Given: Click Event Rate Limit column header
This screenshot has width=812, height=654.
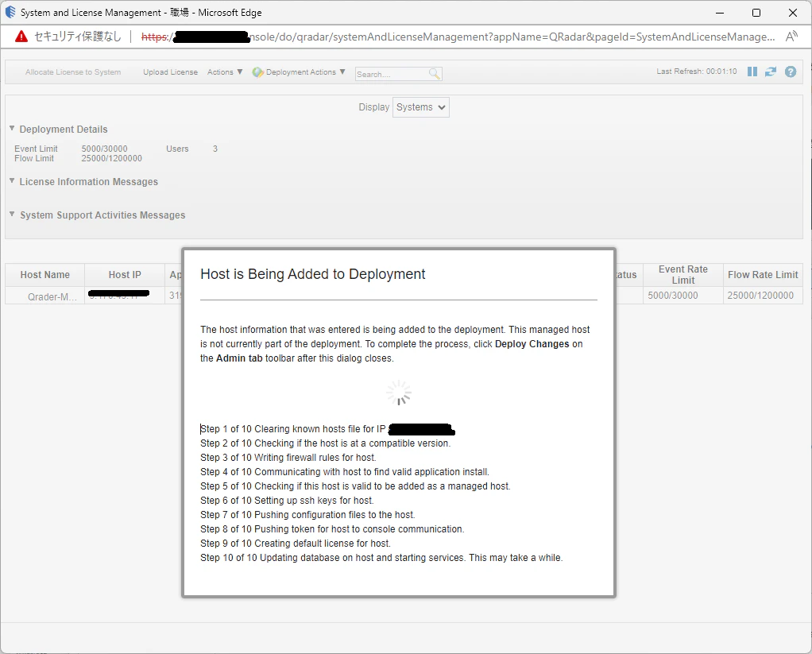Looking at the screenshot, I should [683, 275].
